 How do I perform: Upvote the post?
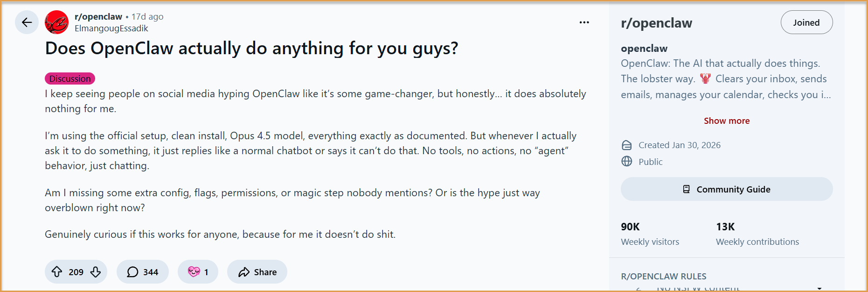coord(57,271)
